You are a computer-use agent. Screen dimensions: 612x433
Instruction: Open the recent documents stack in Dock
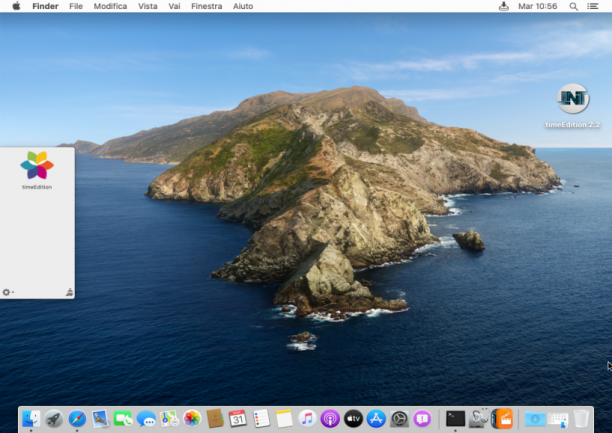tap(558, 419)
